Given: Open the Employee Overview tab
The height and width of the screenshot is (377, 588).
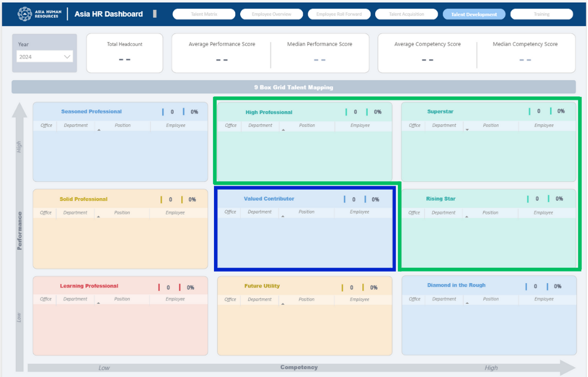Looking at the screenshot, I should (x=271, y=14).
